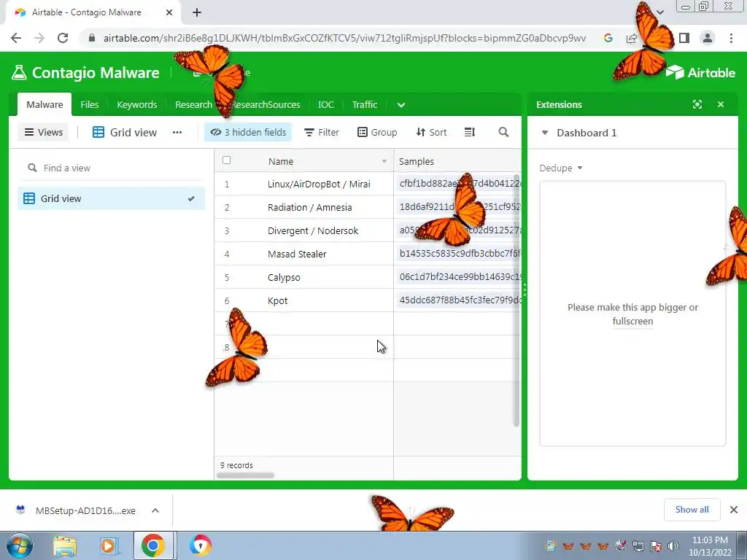Open the Chrome profile icon
The height and width of the screenshot is (560, 747).
coord(708,38)
